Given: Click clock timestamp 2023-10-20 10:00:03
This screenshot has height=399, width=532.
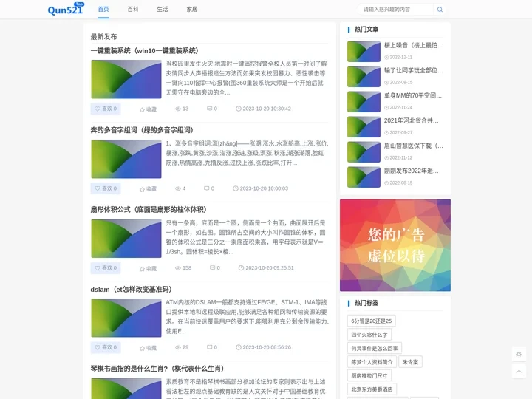Looking at the screenshot, I should click(261, 188).
